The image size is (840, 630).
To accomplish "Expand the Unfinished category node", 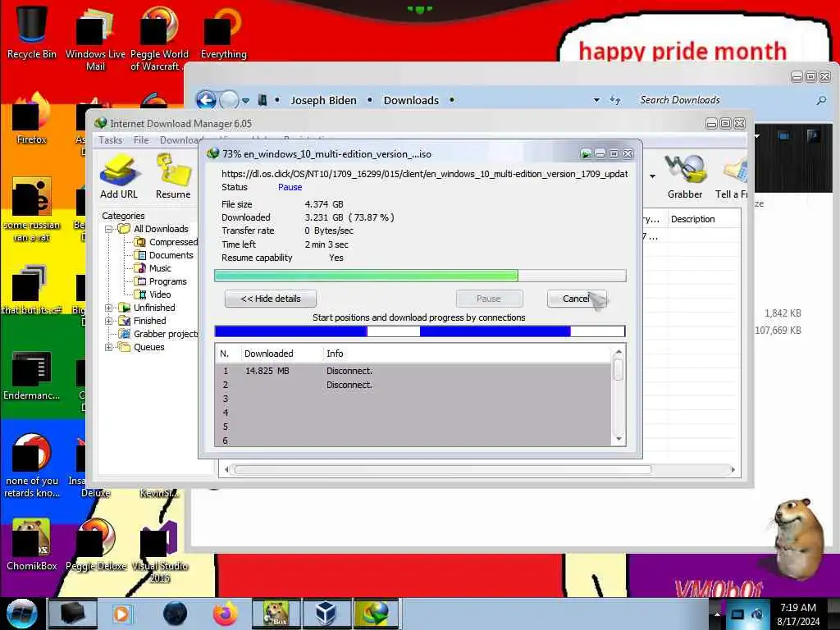I will [x=109, y=308].
